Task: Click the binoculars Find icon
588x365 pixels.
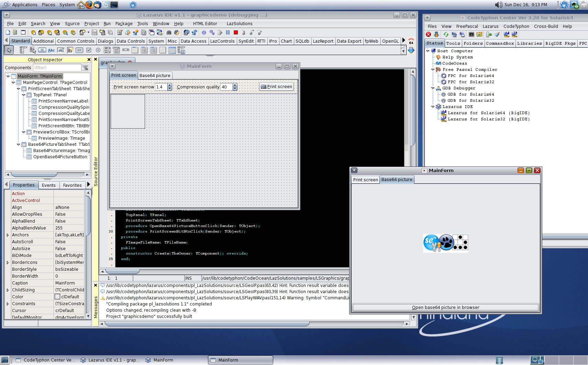Action: coord(169,32)
